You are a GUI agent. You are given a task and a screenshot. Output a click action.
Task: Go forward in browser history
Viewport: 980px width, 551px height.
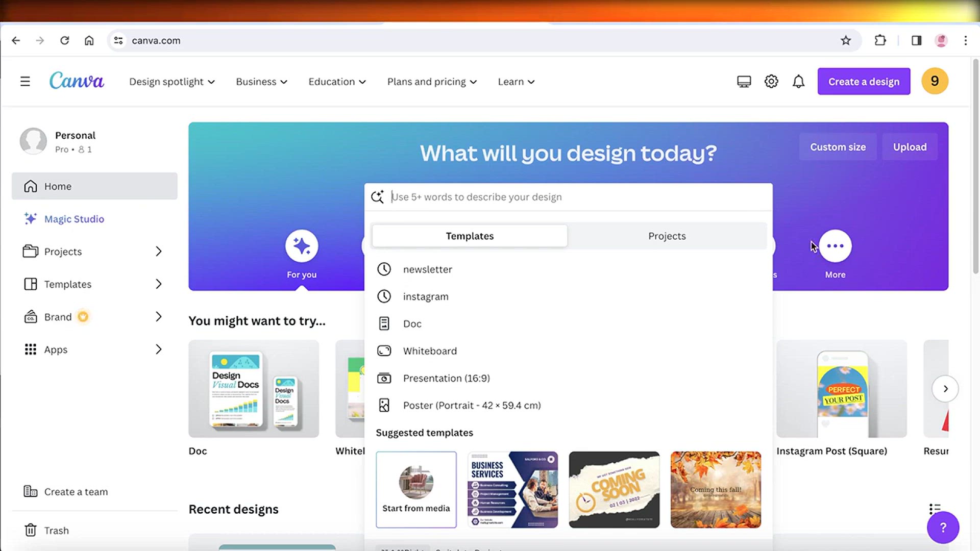pyautogui.click(x=40, y=40)
